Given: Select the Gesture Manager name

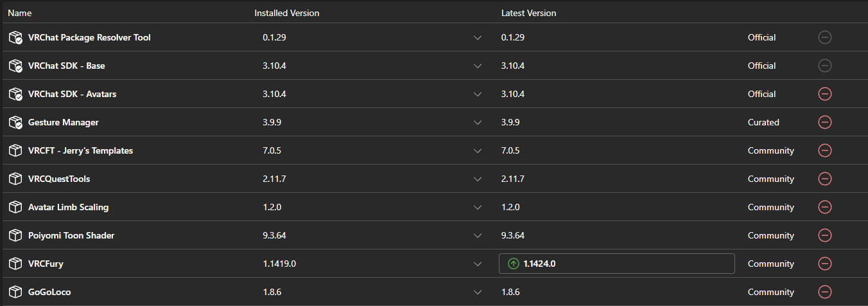Looking at the screenshot, I should point(64,122).
